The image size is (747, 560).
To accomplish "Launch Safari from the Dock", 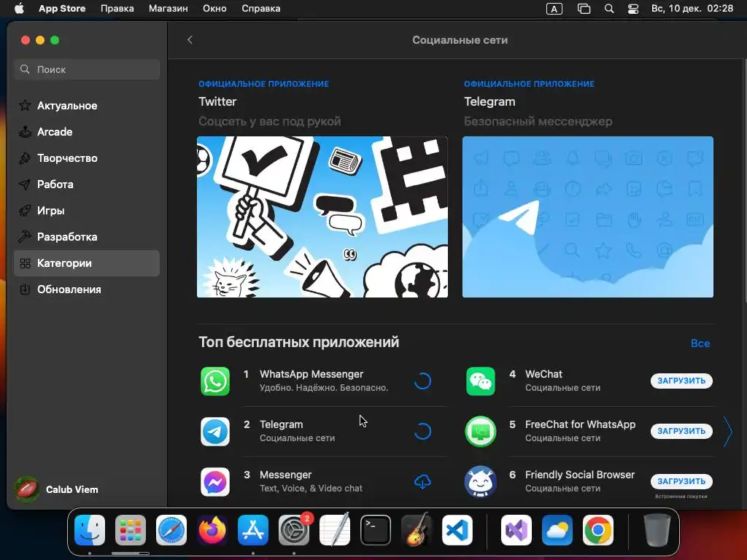I will [171, 530].
